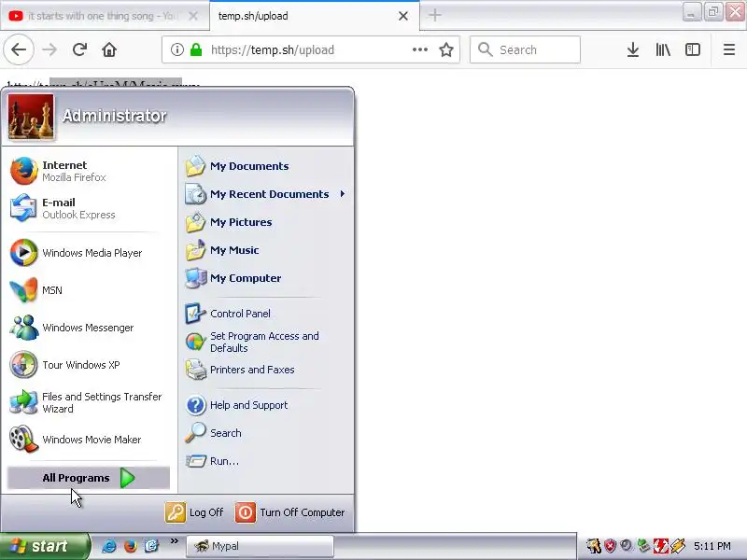Expand Quick Launch overflow chevron
Viewport: 747px width, 560px height.
click(175, 541)
